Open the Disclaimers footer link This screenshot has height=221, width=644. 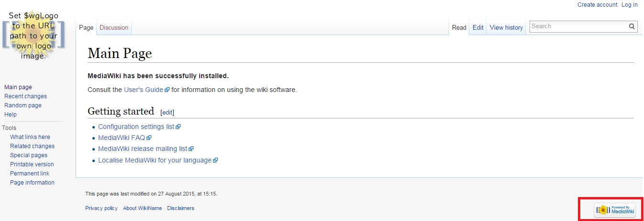pyautogui.click(x=181, y=208)
